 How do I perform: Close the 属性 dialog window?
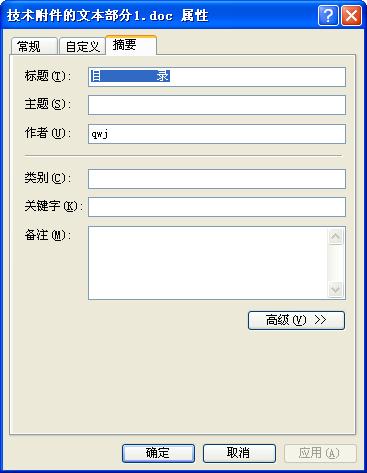tap(351, 15)
